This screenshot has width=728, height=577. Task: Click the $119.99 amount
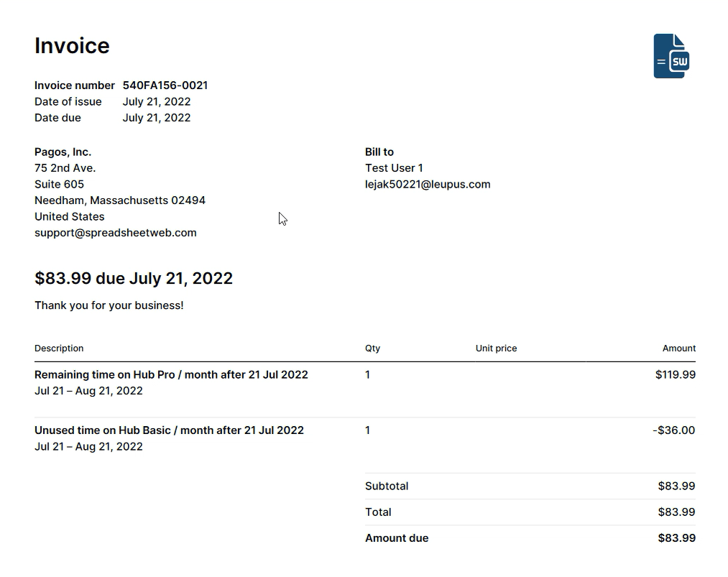(675, 375)
